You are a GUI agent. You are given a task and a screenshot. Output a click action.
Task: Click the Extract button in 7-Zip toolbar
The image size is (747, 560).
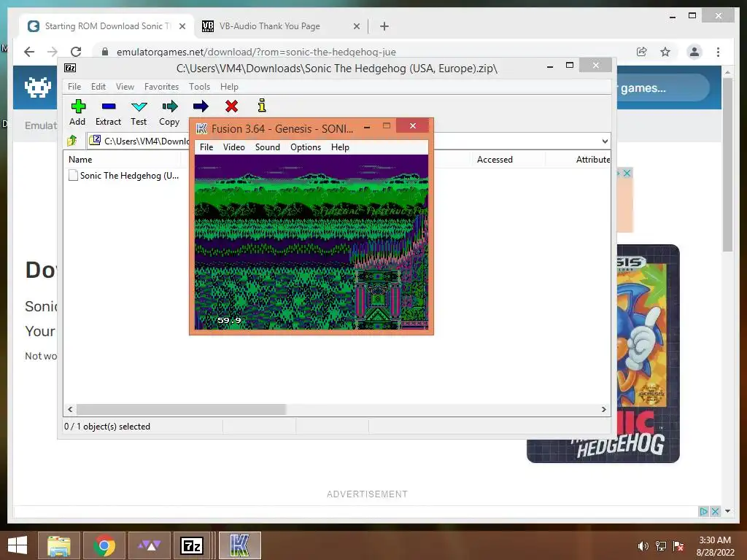tap(108, 112)
